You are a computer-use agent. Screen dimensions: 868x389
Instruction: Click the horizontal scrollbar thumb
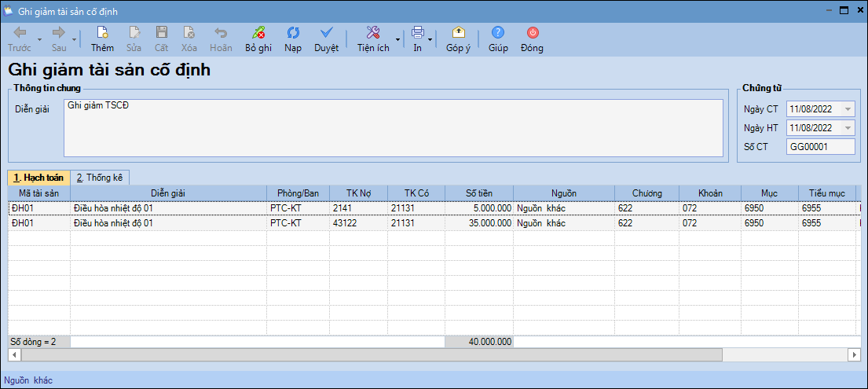(372, 354)
